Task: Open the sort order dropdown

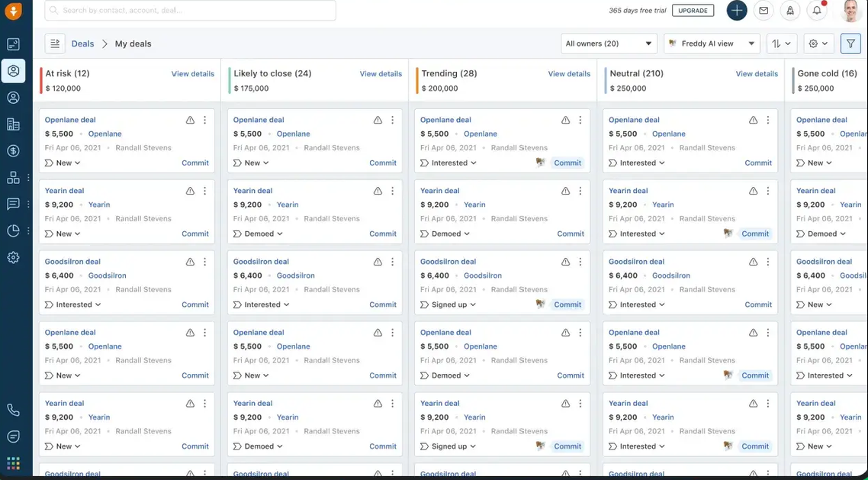Action: [x=782, y=43]
